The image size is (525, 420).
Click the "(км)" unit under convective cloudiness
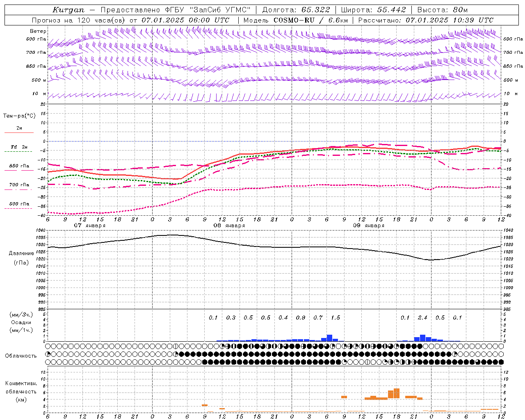[x=21, y=399]
